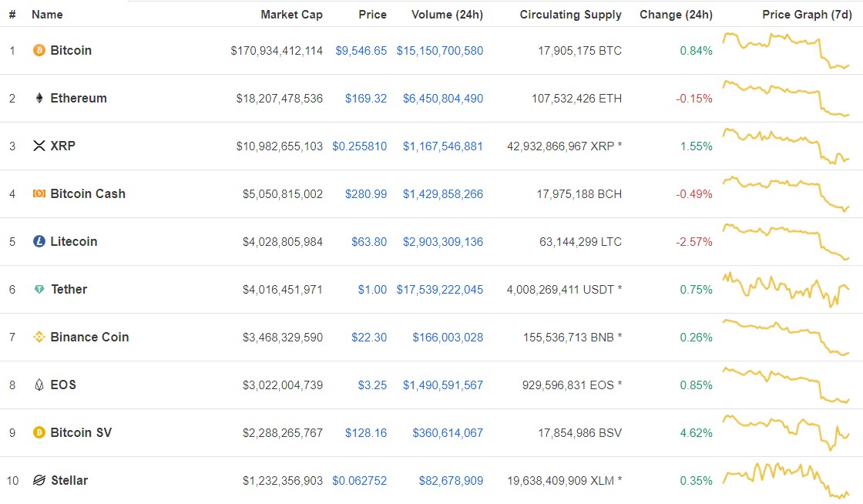Click Ethereum price $169.32 link
863x504 pixels.
369,98
